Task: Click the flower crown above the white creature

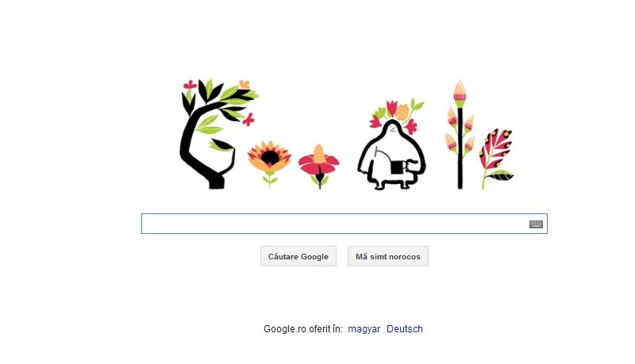Action: [396, 113]
